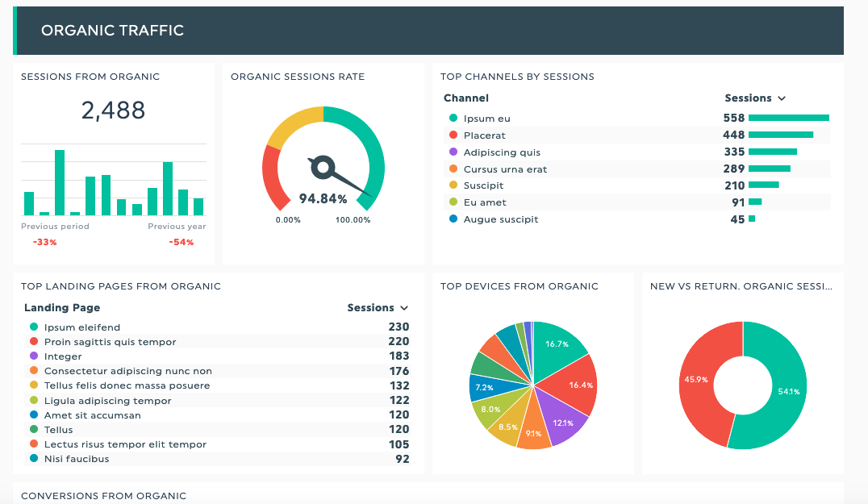The height and width of the screenshot is (504, 868).
Task: Sort landing pages by Sessions chevron
Action: coord(404,308)
